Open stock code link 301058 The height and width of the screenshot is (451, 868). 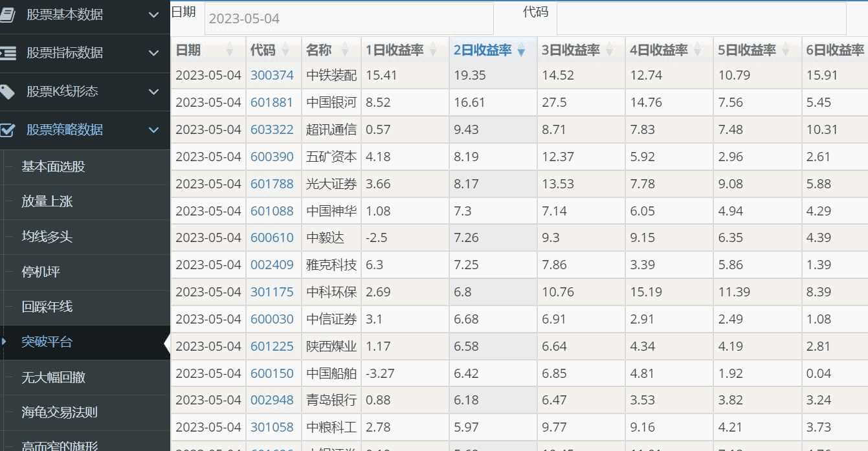(x=272, y=427)
